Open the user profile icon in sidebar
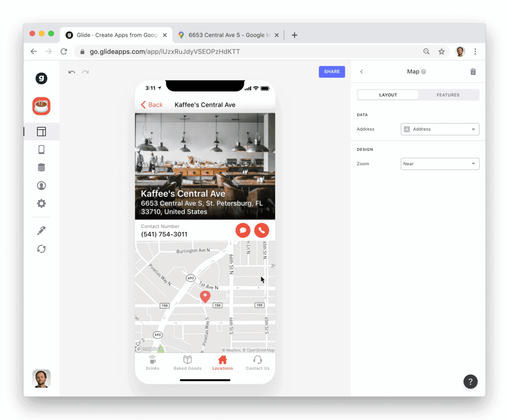The image size is (509, 420). (x=41, y=186)
